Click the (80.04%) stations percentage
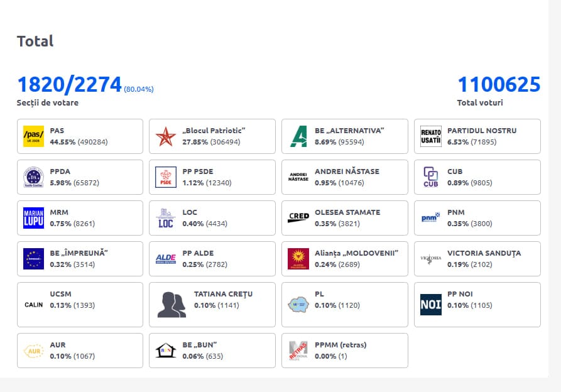The image size is (561, 392). pos(139,89)
